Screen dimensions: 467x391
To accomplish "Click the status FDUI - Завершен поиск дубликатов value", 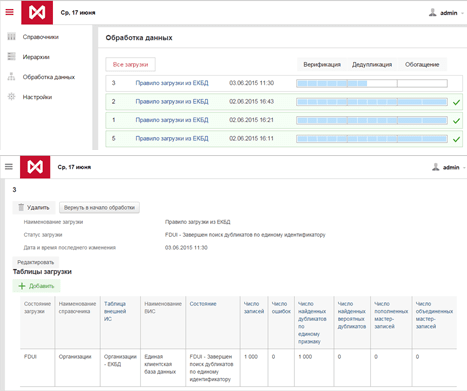I will [245, 235].
